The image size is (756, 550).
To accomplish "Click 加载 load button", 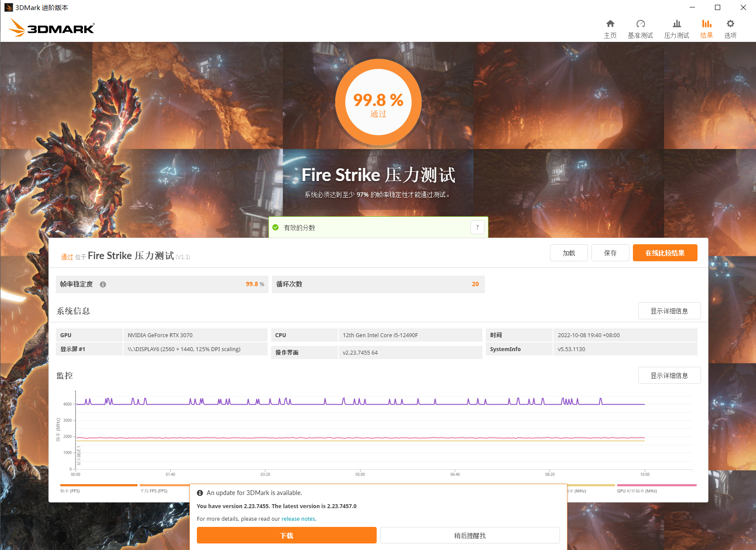I will click(569, 253).
